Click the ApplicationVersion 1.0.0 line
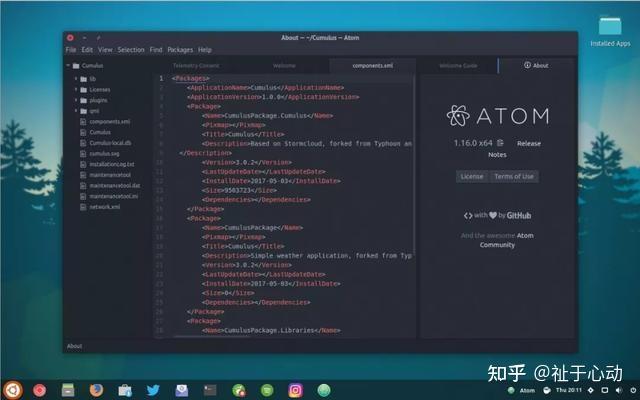 tap(273, 97)
